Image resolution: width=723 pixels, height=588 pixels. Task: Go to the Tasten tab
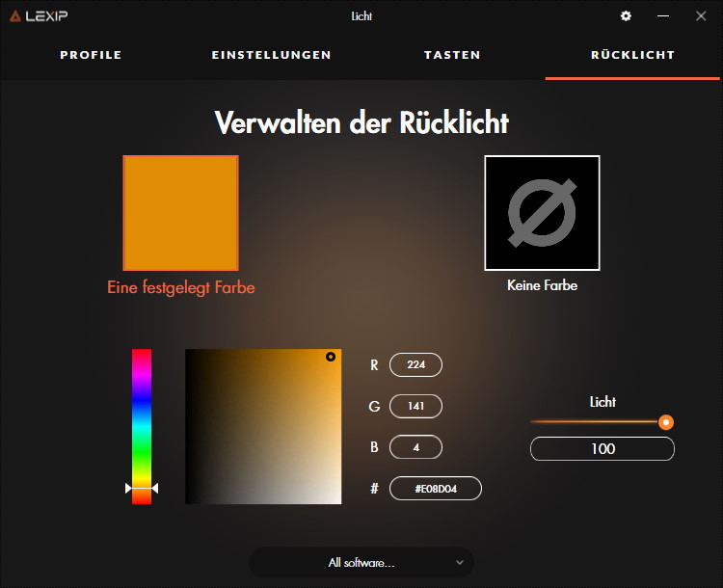[452, 55]
